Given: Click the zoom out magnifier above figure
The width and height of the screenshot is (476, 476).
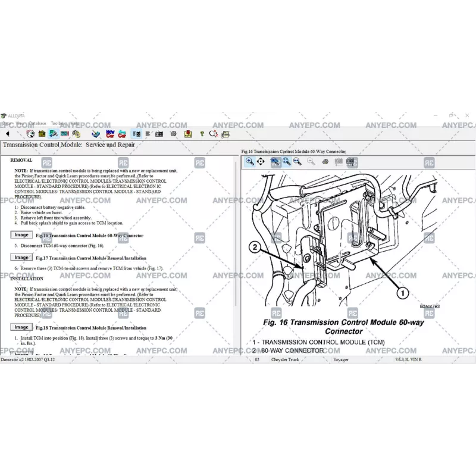Looking at the screenshot, I should [311, 161].
